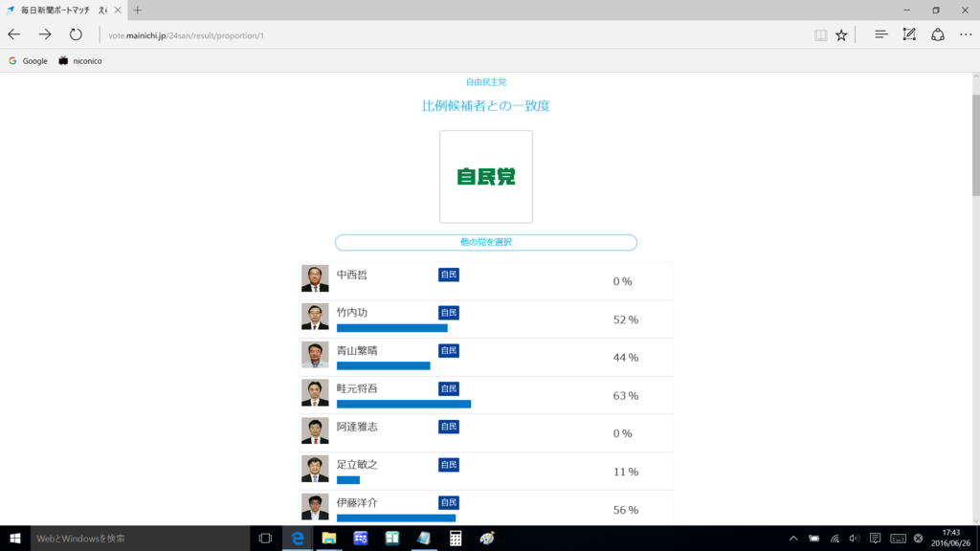Image resolution: width=980 pixels, height=551 pixels.
Task: Select candidate photo of 竹内功
Action: (x=315, y=317)
